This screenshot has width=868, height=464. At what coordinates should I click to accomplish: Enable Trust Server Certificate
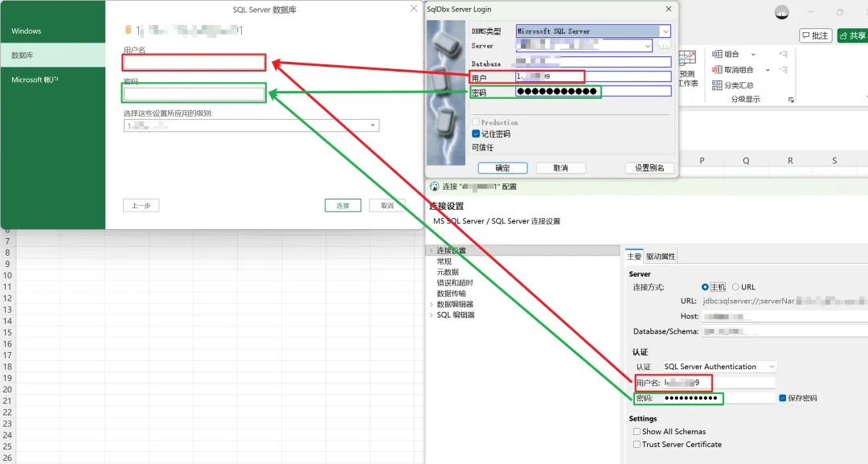637,444
